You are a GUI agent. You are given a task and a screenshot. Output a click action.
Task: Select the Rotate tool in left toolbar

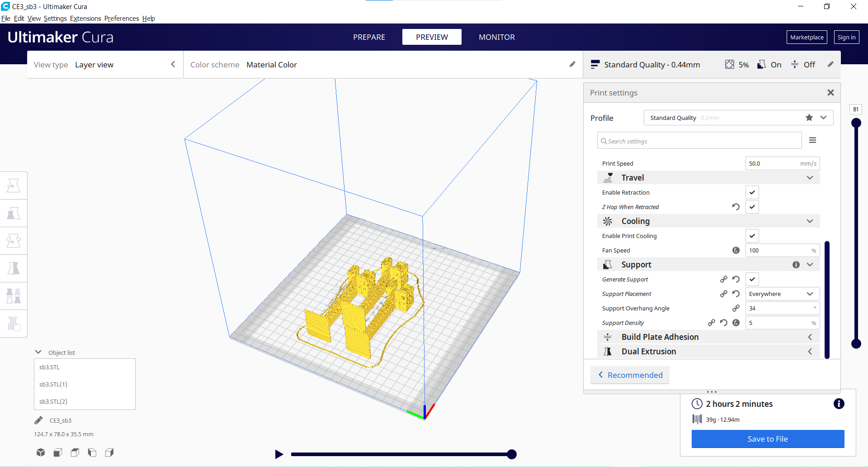[x=14, y=241]
